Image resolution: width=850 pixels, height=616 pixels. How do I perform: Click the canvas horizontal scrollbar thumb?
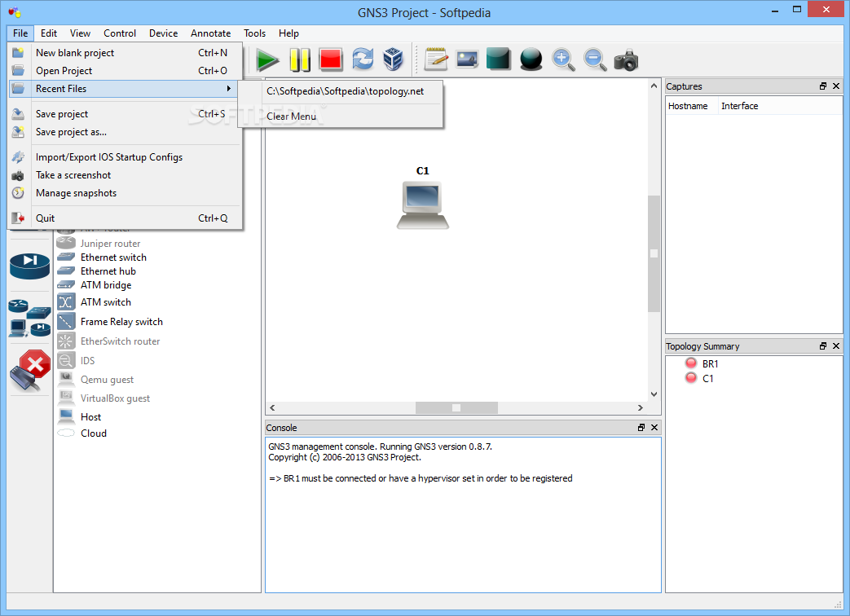(x=456, y=408)
